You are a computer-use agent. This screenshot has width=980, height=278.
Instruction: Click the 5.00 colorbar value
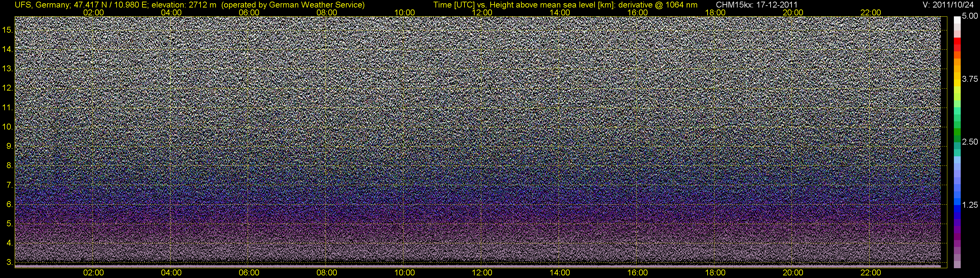(970, 16)
